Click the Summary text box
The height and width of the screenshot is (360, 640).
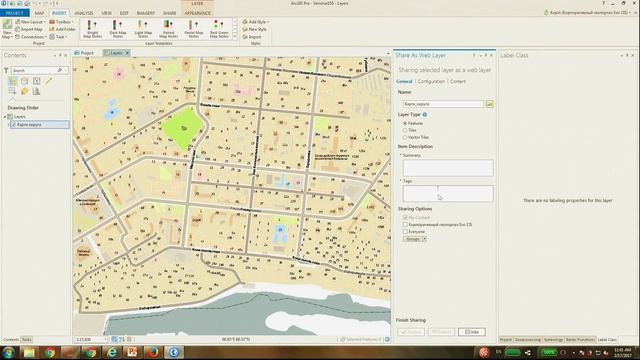[448, 168]
